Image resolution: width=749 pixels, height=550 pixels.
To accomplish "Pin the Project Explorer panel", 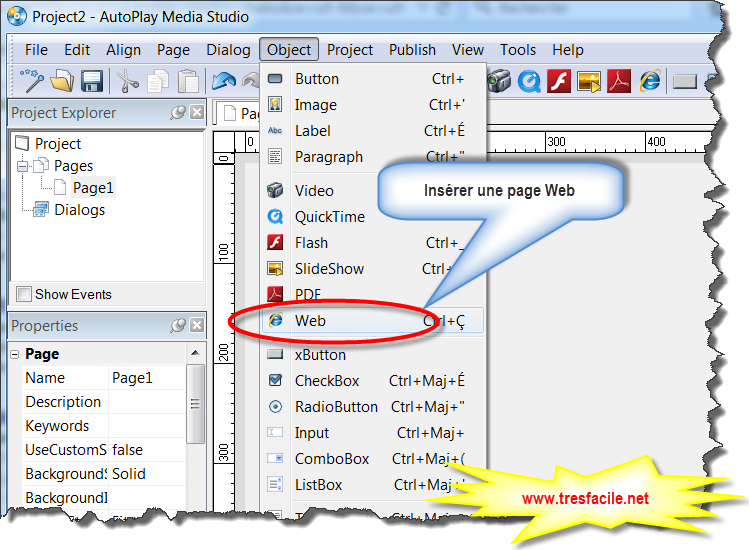I will 178,112.
